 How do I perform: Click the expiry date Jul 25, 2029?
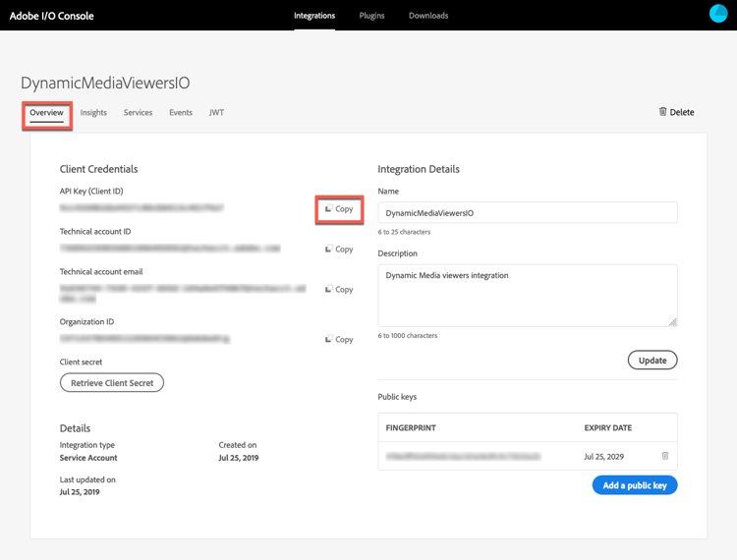click(x=604, y=457)
